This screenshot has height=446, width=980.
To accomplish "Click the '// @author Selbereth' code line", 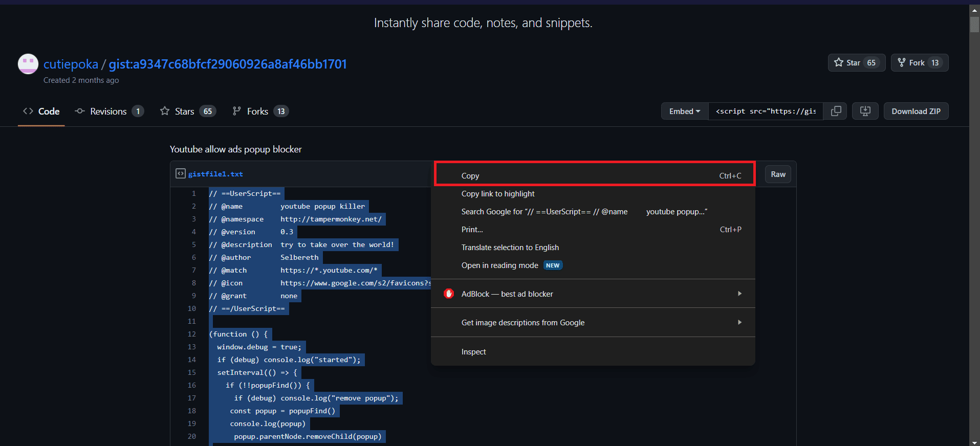I will [x=264, y=257].
